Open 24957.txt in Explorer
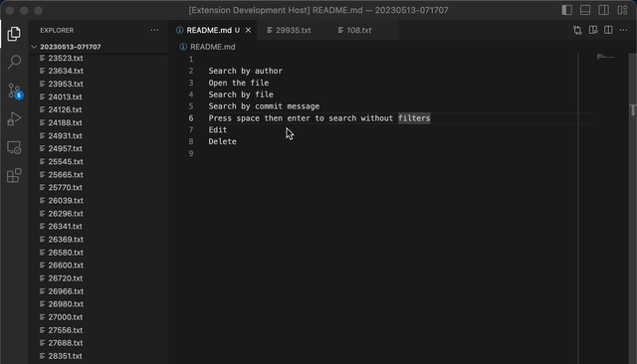Image resolution: width=637 pixels, height=364 pixels. (99, 148)
